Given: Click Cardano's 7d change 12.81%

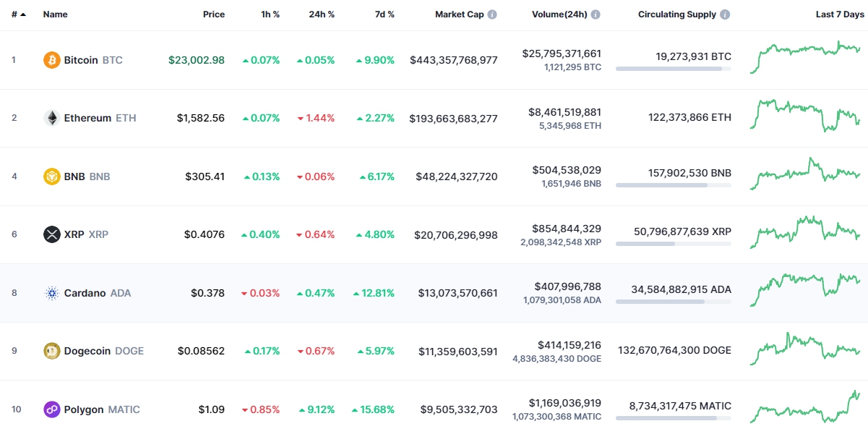Looking at the screenshot, I should (374, 293).
